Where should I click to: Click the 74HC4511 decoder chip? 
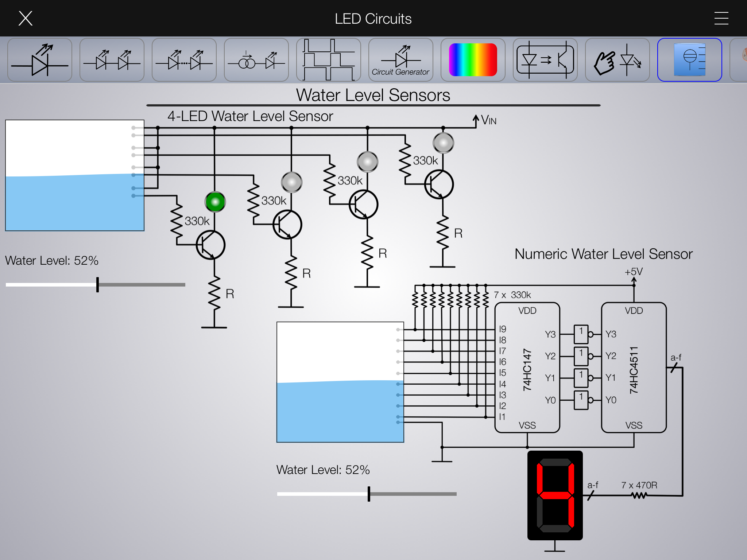pyautogui.click(x=634, y=367)
